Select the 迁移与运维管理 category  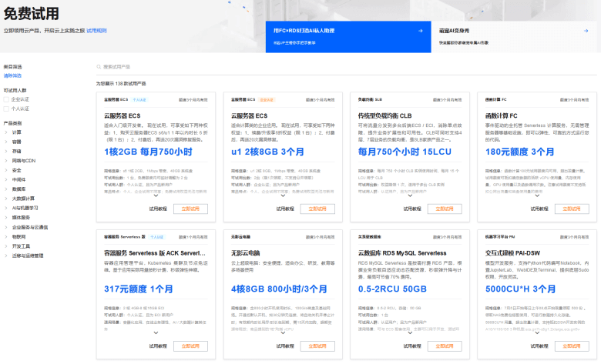tap(28, 255)
